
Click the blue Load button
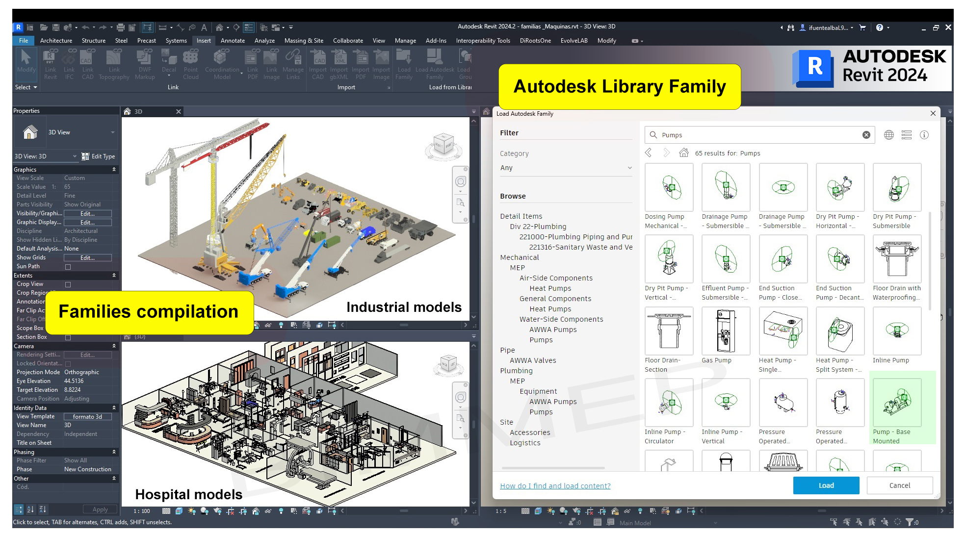point(826,485)
